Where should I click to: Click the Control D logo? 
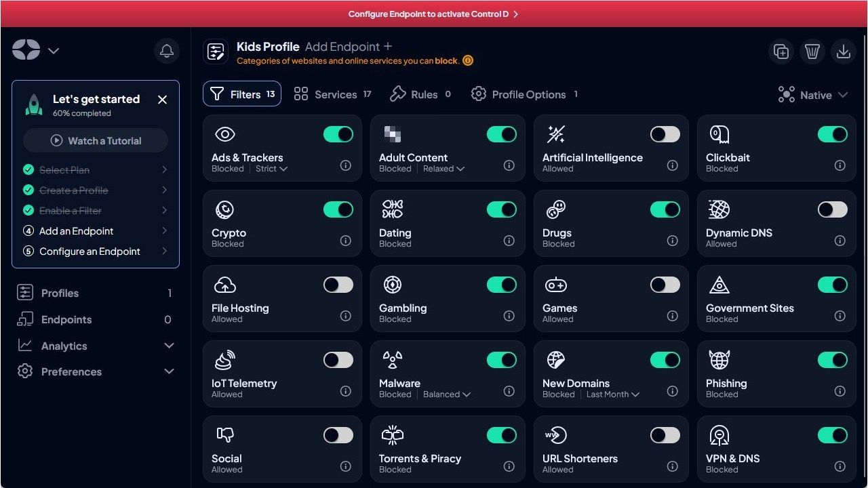[x=26, y=49]
